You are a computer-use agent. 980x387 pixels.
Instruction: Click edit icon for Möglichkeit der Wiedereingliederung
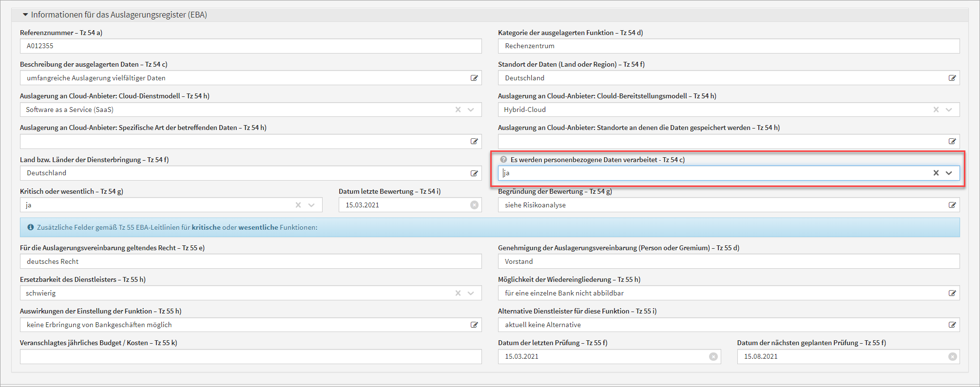point(952,293)
